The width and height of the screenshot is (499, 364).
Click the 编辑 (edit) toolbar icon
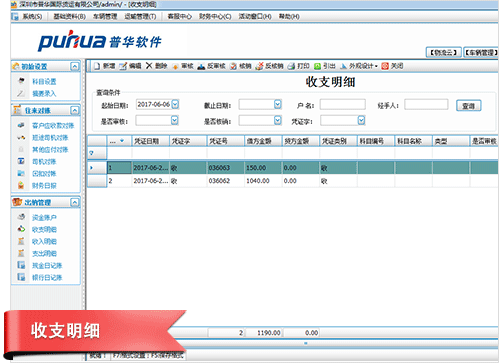(123, 66)
